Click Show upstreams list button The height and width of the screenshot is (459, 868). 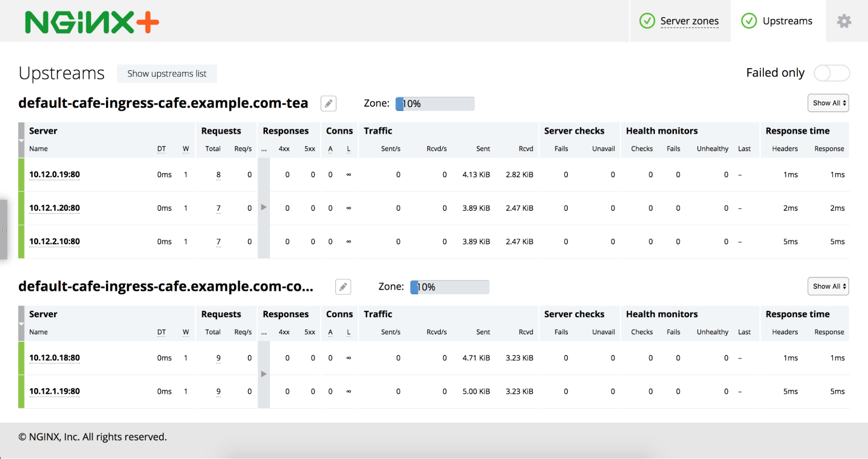point(167,74)
